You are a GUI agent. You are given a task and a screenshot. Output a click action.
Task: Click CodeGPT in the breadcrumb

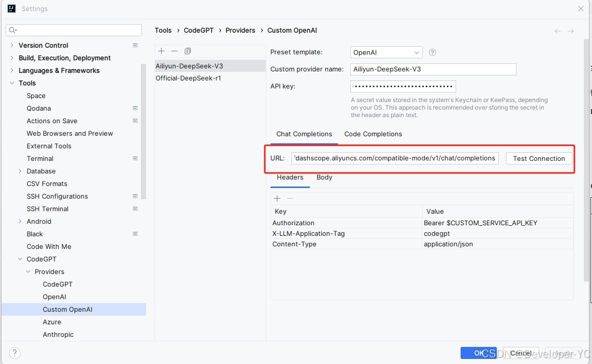(x=198, y=30)
